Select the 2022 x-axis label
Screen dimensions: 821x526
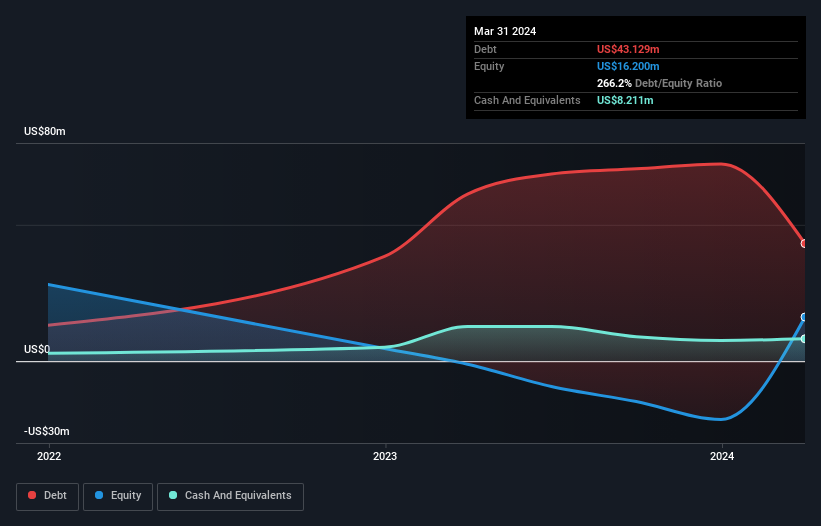click(49, 456)
